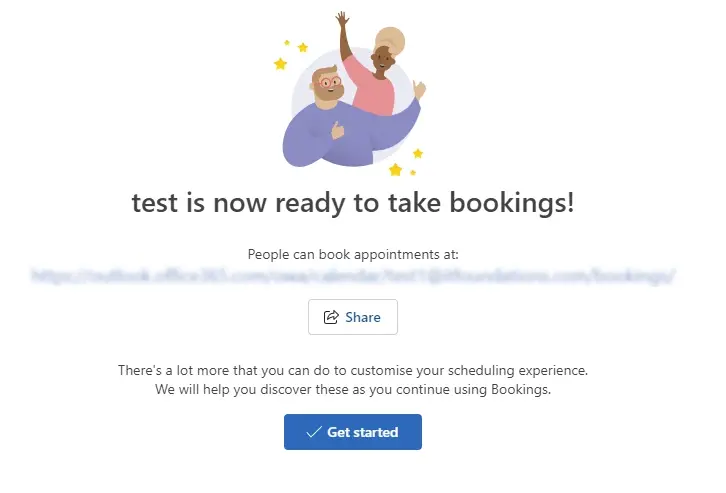The image size is (726, 493).
Task: Click the checkmark icon on Get started
Action: [314, 432]
